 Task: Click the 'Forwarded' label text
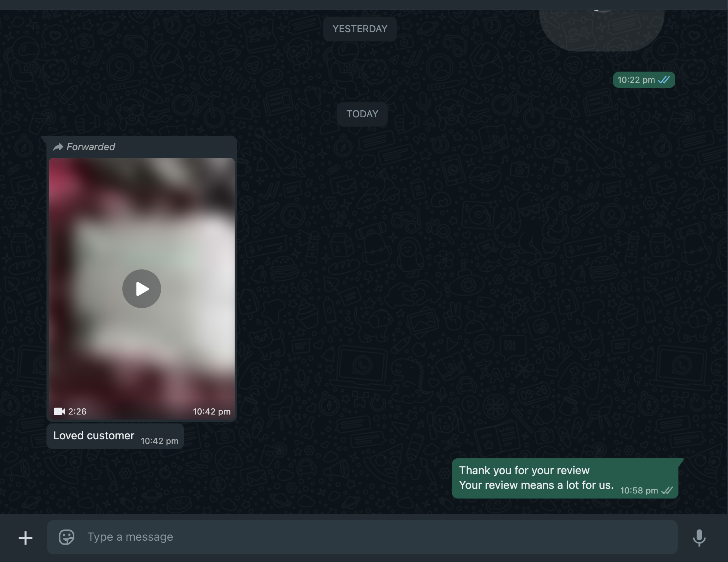[91, 147]
